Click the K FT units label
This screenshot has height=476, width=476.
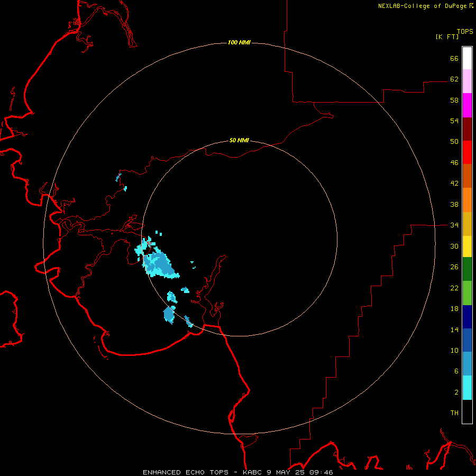[x=447, y=37]
